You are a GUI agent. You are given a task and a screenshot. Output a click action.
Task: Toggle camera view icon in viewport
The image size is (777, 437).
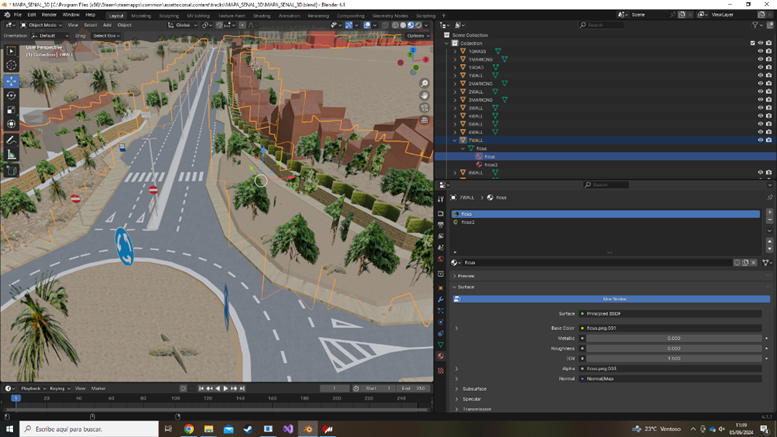(x=424, y=108)
